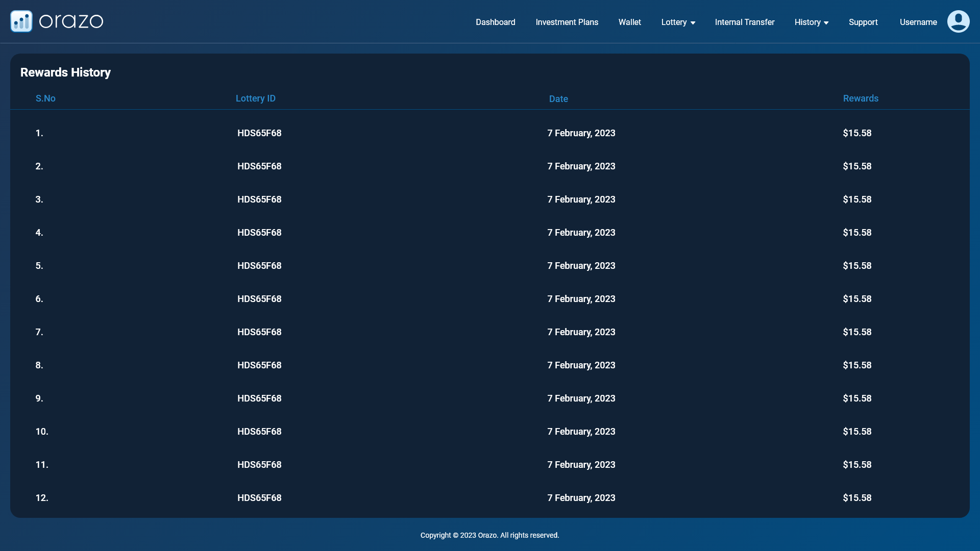Click the date cell in row 6

581,299
